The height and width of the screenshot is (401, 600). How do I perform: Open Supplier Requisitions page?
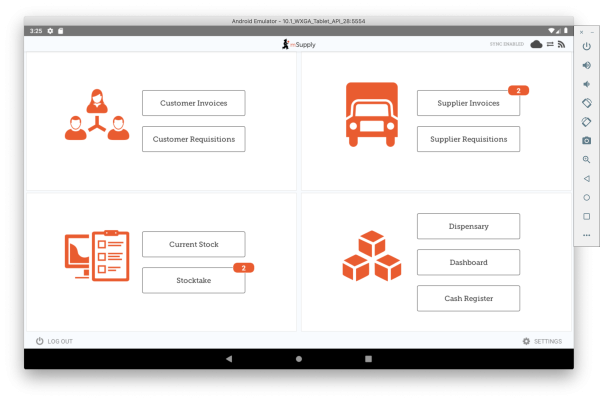pyautogui.click(x=468, y=139)
